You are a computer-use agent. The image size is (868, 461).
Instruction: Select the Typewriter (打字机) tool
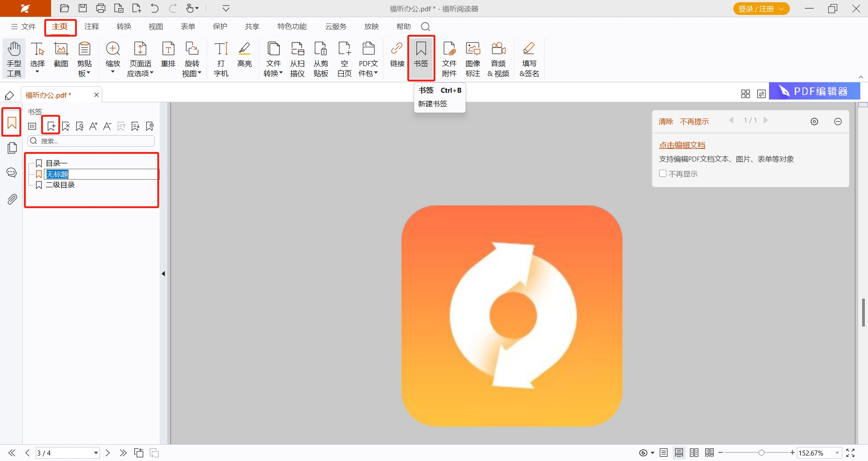point(221,59)
